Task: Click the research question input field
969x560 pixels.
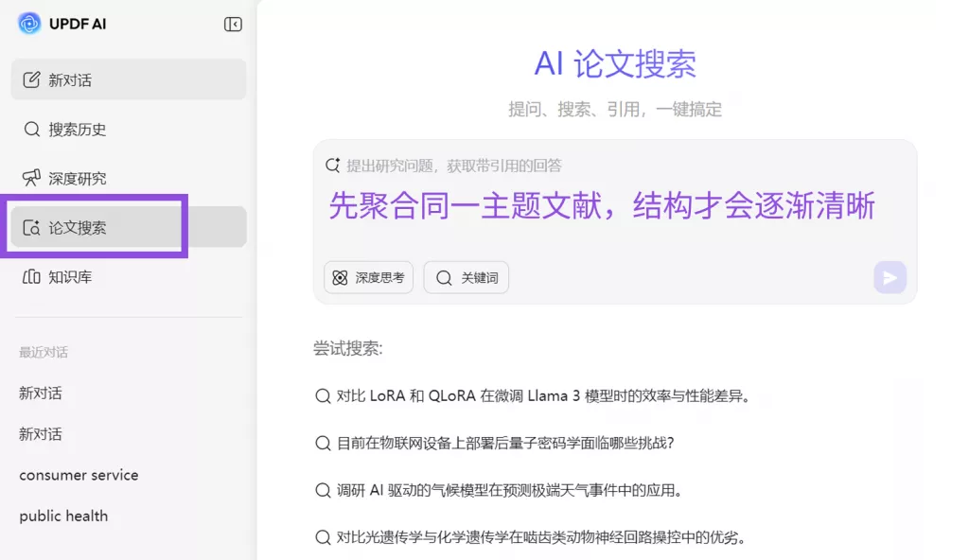Action: coord(615,198)
